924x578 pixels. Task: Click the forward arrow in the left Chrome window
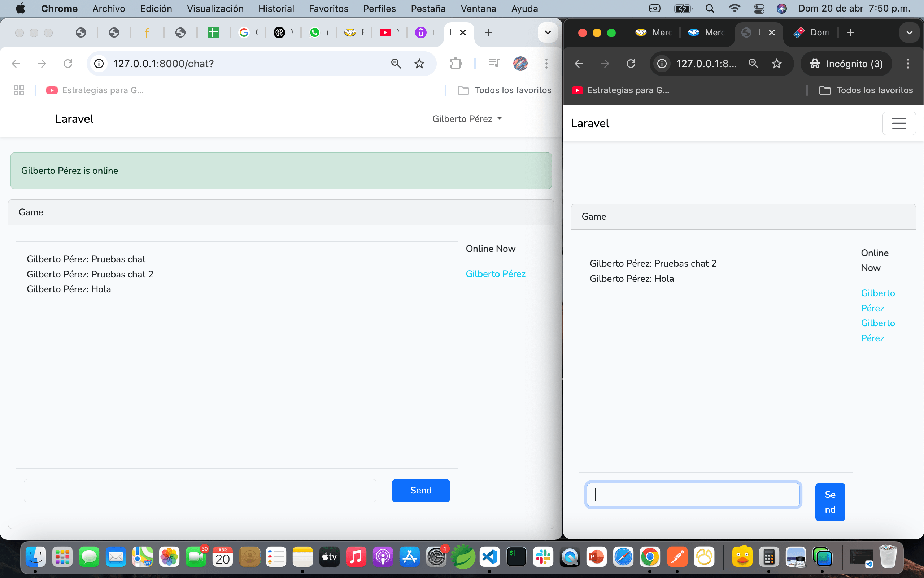coord(42,64)
